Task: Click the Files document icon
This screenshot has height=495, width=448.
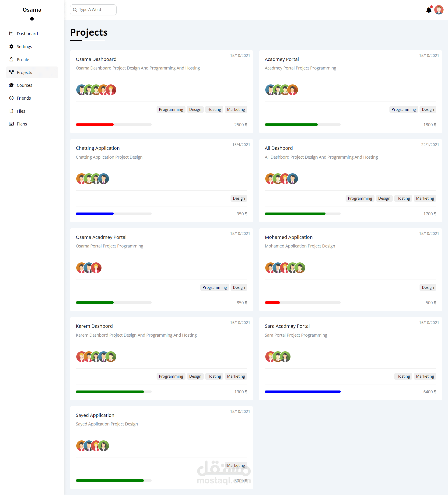Action: (x=11, y=111)
